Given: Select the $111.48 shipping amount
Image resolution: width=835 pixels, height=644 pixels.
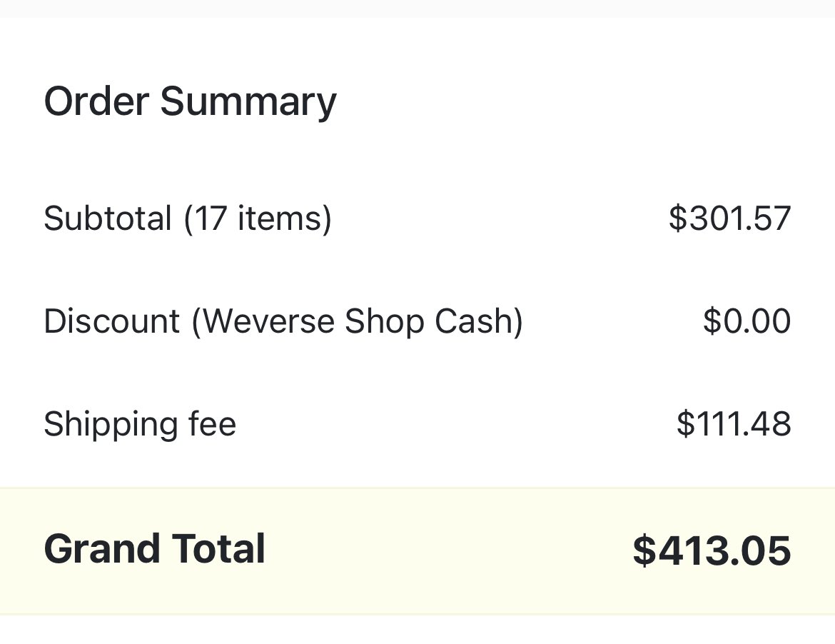Looking at the screenshot, I should (x=734, y=424).
